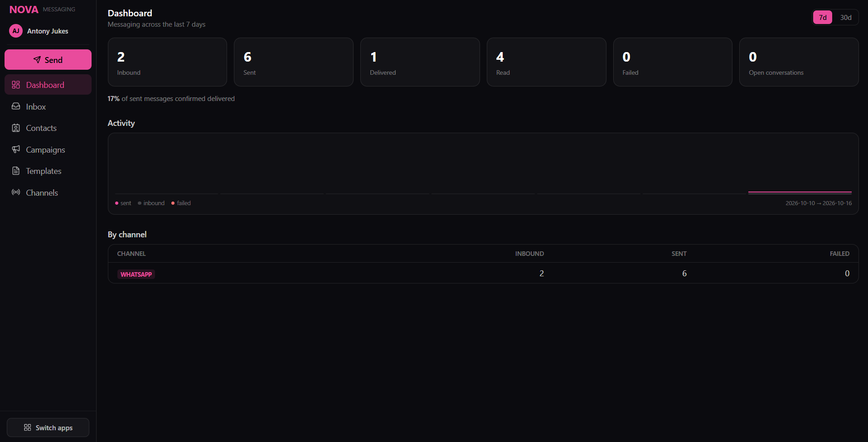
Task: Click the FAILED column header
Action: tap(839, 254)
